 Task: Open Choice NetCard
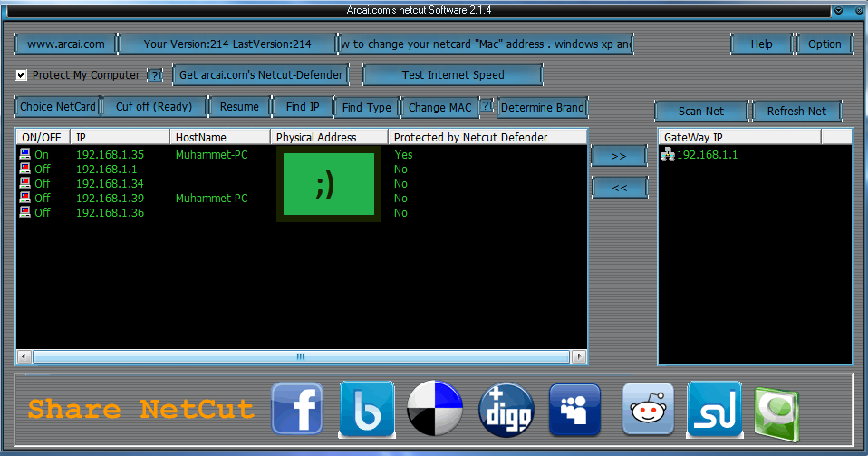58,107
